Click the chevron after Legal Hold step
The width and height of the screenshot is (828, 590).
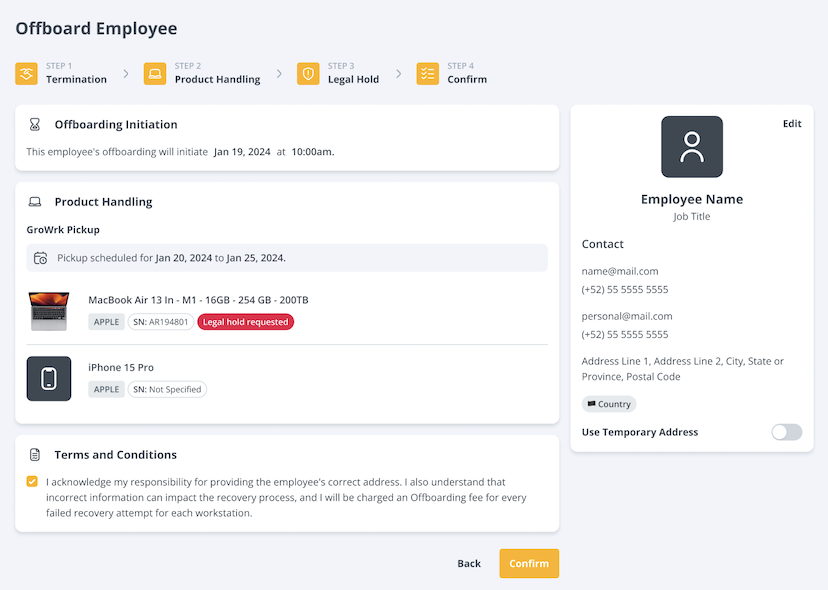tap(398, 74)
